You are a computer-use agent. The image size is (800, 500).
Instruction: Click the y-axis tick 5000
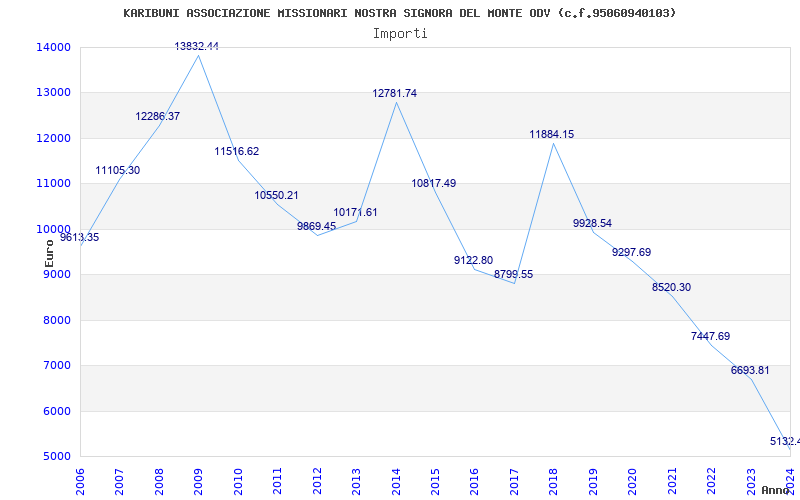coord(56,457)
